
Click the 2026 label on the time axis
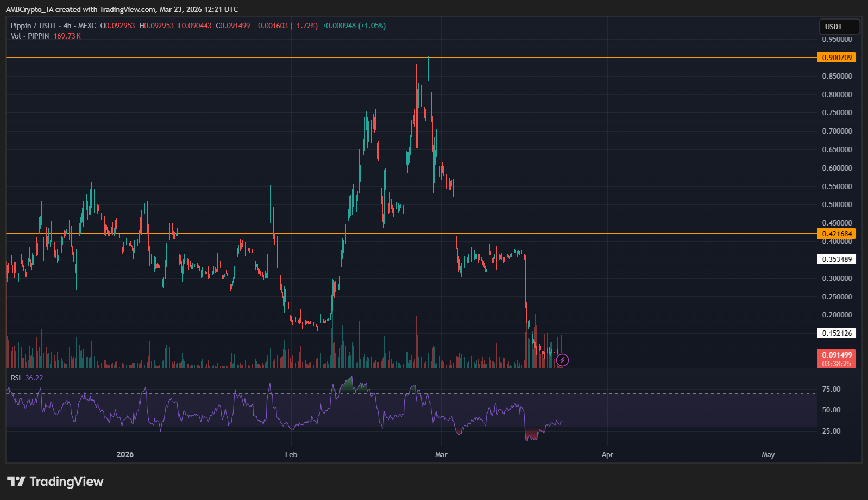pos(125,454)
